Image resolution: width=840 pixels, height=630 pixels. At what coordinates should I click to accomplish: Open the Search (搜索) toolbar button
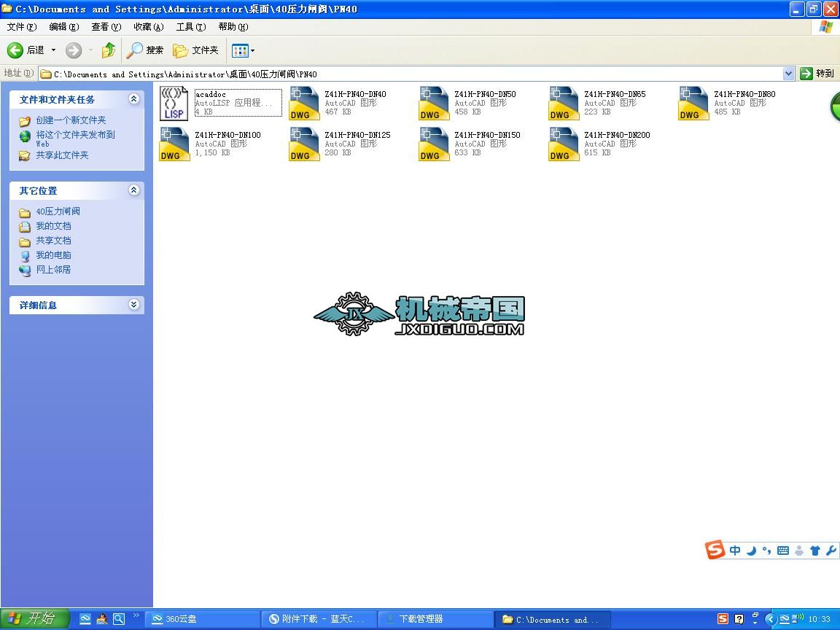coord(145,50)
